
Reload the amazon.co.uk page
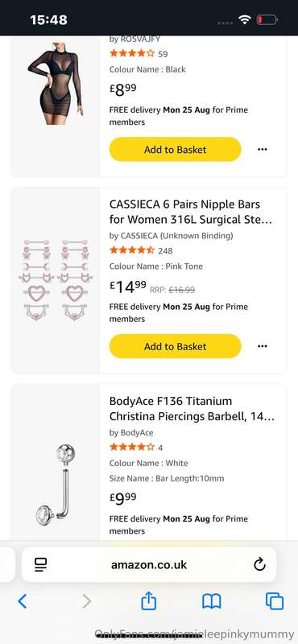click(260, 564)
